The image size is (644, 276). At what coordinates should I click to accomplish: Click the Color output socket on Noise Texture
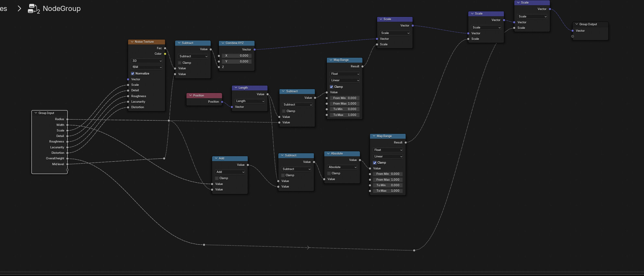pyautogui.click(x=165, y=54)
